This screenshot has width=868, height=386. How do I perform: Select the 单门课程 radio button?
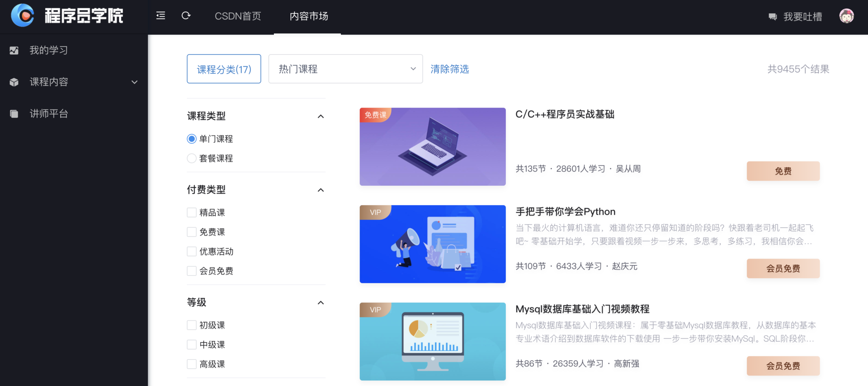coord(192,139)
